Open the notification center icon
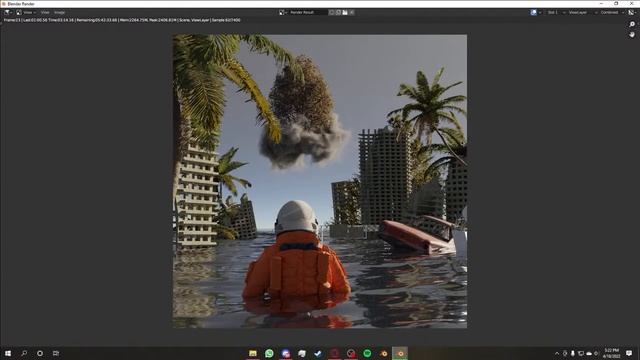The height and width of the screenshot is (360, 640). [x=629, y=353]
